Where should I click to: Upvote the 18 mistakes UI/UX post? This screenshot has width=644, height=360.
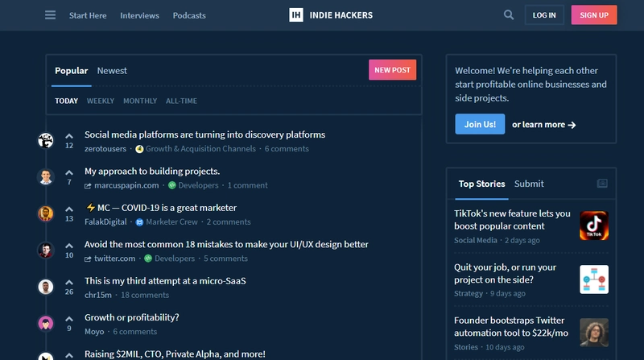tap(69, 246)
